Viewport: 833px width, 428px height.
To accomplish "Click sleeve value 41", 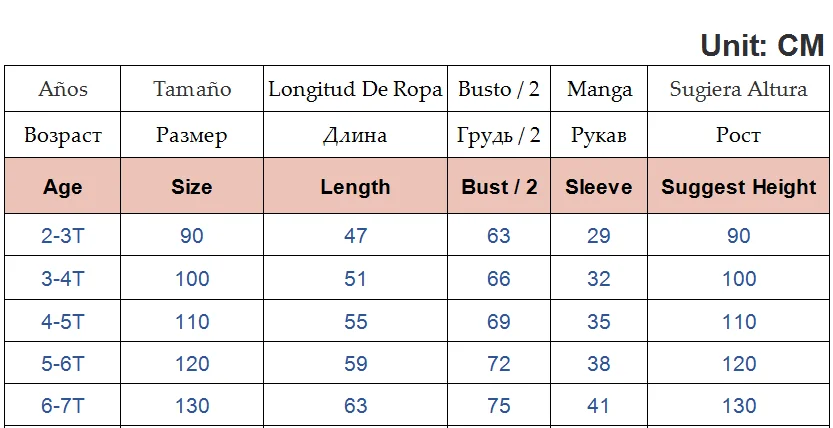I will [599, 406].
